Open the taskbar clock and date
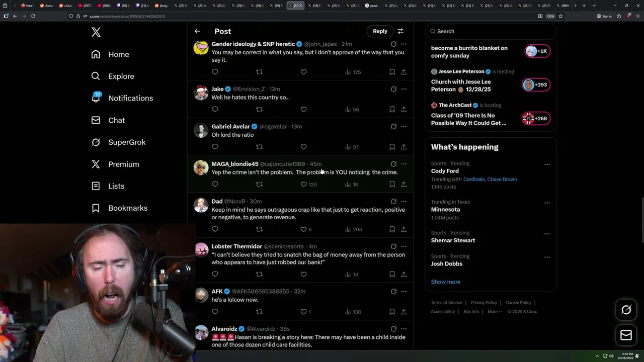The width and height of the screenshot is (644, 362). tap(626, 356)
